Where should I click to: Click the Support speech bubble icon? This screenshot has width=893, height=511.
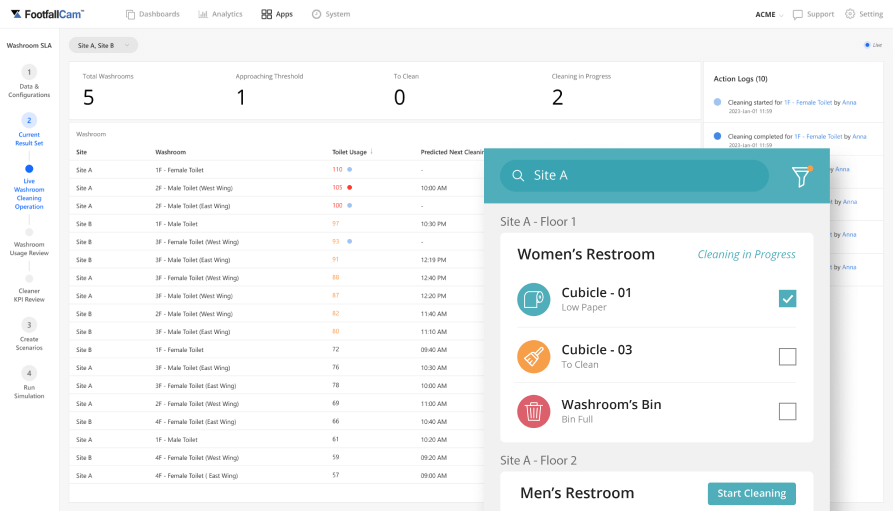coord(798,14)
